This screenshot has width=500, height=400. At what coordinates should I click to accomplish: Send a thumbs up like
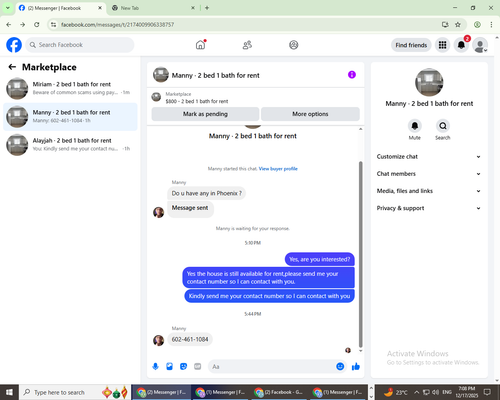pyautogui.click(x=356, y=367)
